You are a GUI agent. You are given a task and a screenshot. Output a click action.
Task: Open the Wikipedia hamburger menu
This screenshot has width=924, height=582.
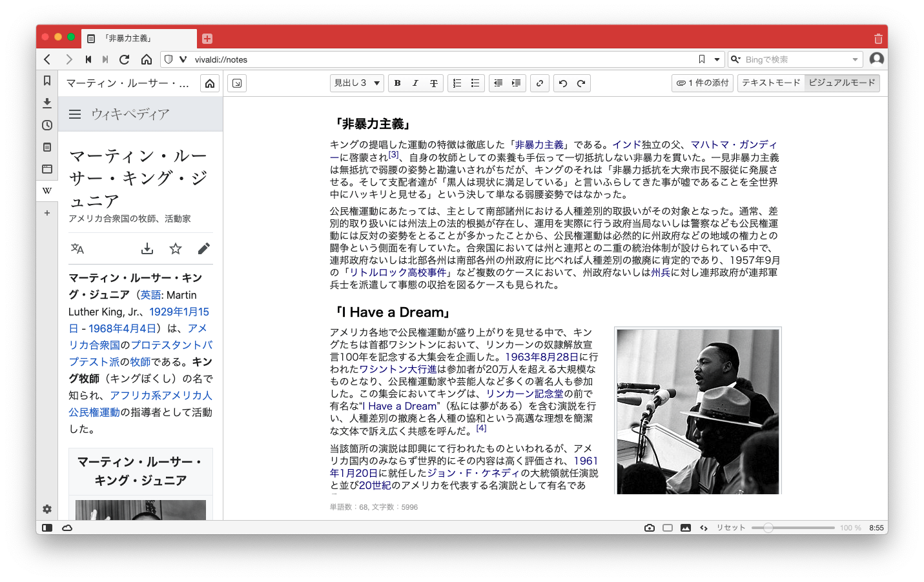75,114
